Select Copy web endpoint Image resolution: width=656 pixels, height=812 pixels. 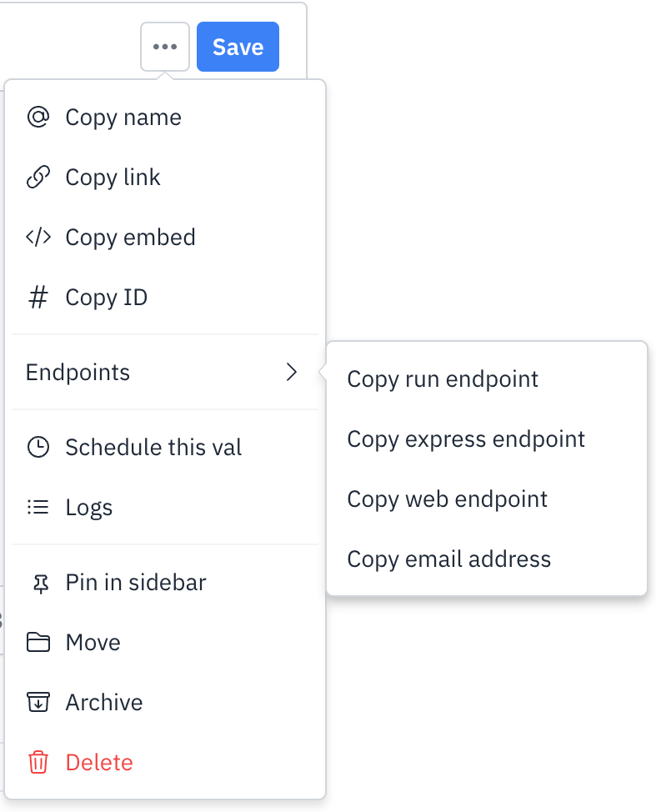[x=447, y=499]
